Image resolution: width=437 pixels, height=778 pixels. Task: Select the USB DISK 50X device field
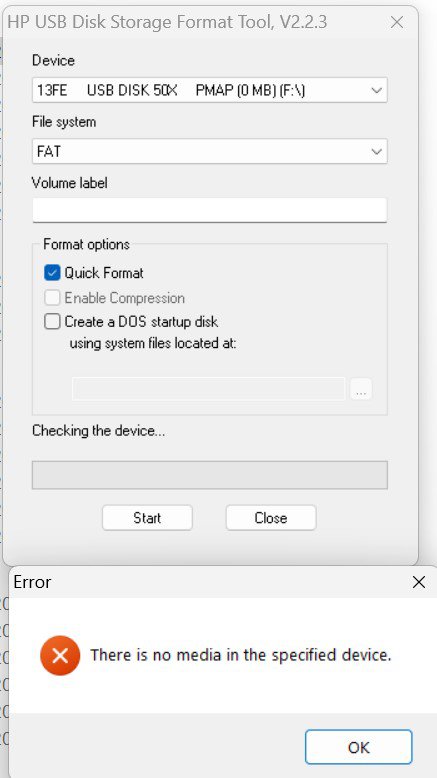point(209,90)
